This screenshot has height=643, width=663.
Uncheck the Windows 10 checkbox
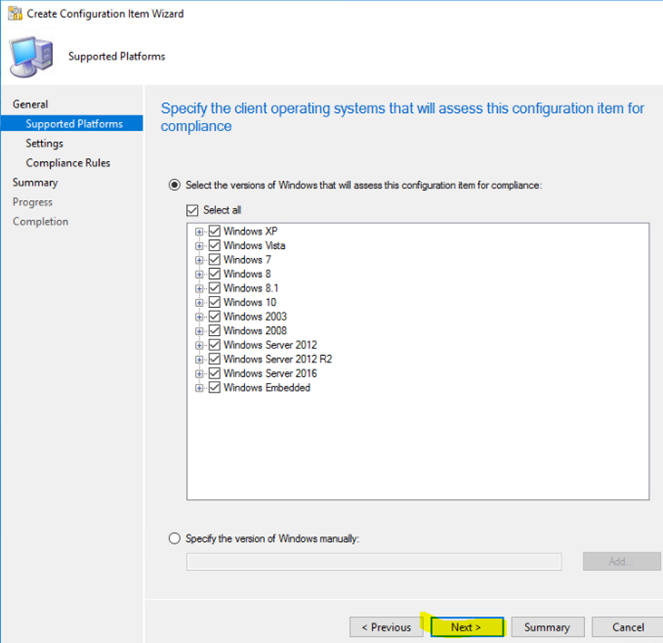(x=215, y=302)
